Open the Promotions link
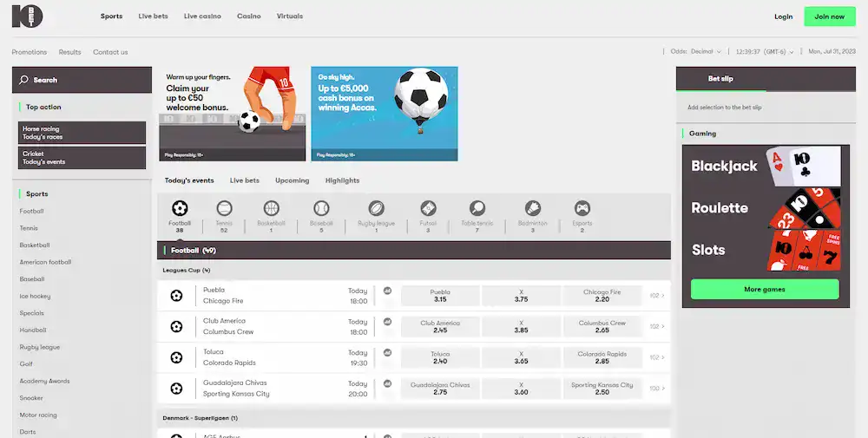This screenshot has height=438, width=868. click(30, 52)
